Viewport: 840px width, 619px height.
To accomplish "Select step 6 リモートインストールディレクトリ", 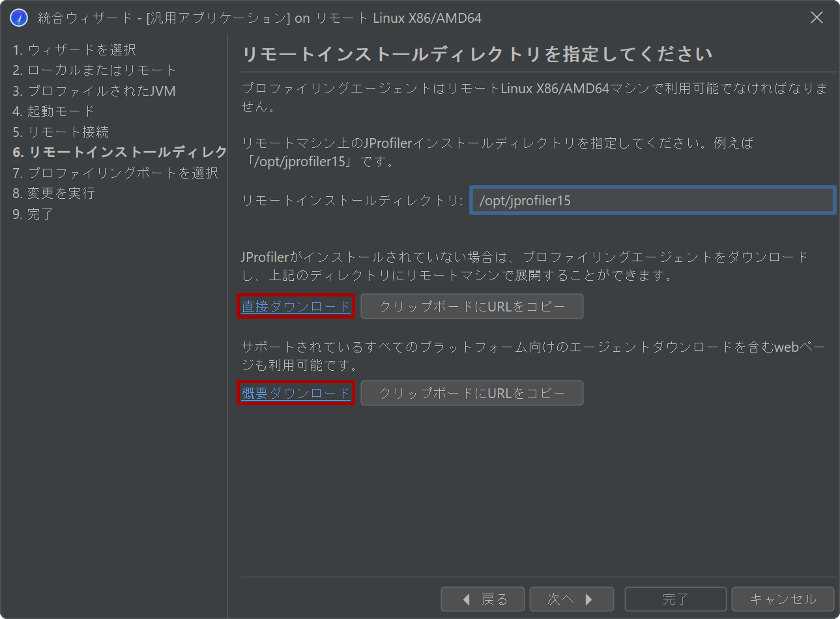I will pyautogui.click(x=119, y=152).
